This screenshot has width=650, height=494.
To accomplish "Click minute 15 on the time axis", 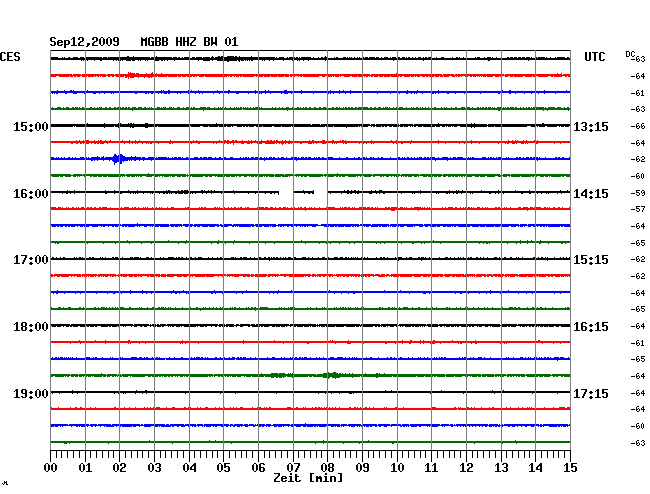I will [570, 468].
